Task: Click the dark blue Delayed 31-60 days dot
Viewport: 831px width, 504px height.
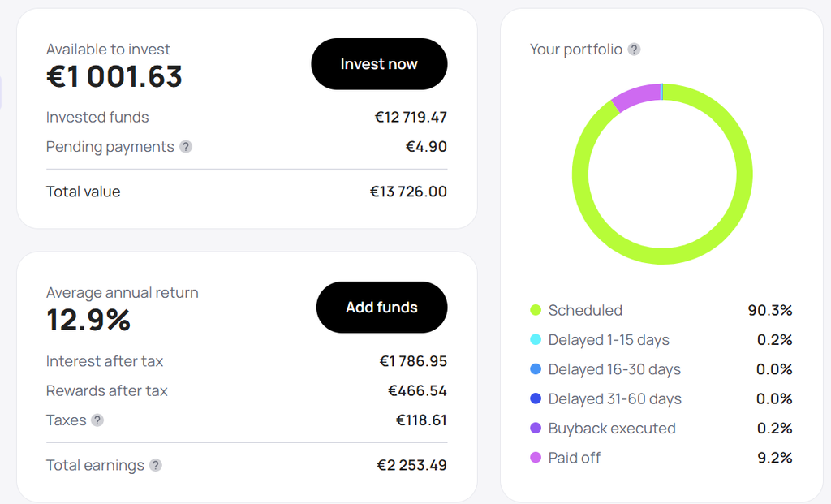Action: [536, 398]
